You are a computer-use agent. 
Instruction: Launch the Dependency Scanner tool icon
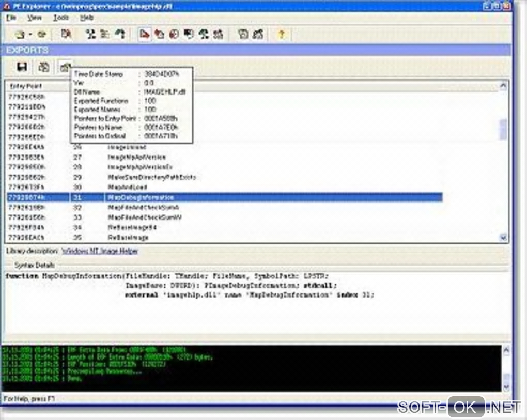coord(258,34)
